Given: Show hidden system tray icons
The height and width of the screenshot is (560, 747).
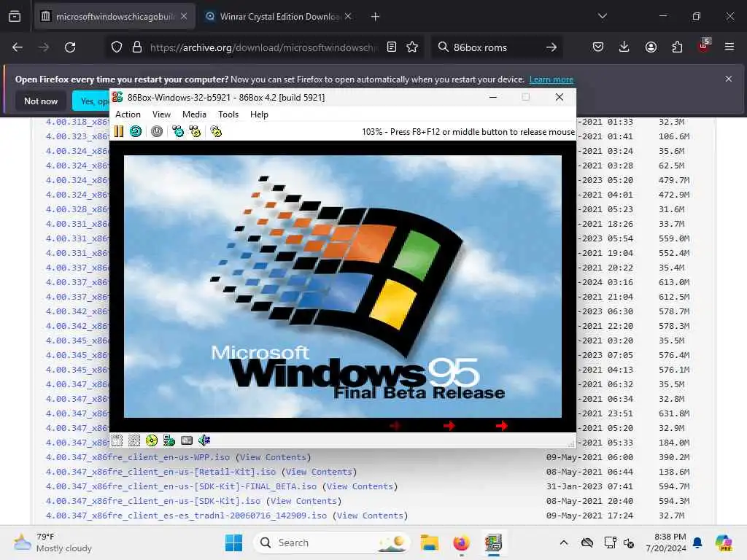Looking at the screenshot, I should [564, 542].
